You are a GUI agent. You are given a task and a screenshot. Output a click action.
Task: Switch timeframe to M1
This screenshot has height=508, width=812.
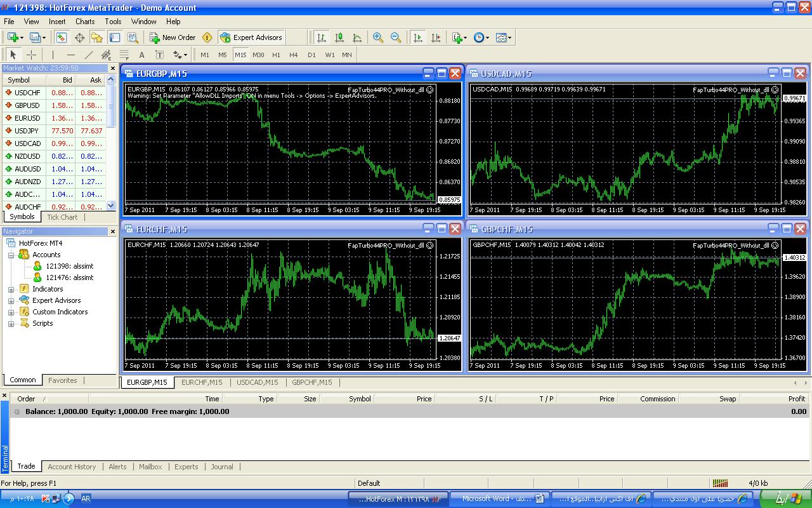tap(205, 55)
